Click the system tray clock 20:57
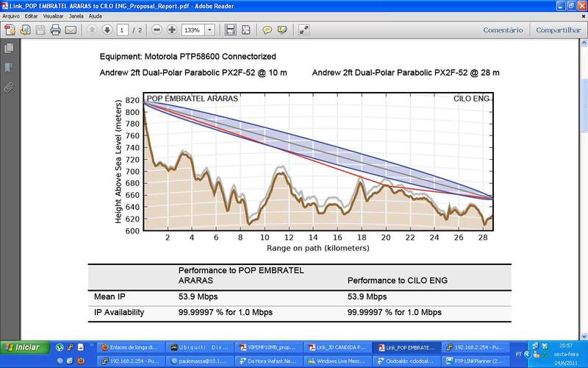 click(x=566, y=345)
